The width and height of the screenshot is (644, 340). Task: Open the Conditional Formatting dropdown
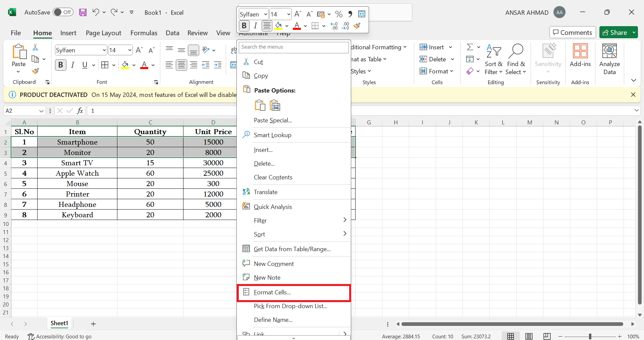[379, 47]
